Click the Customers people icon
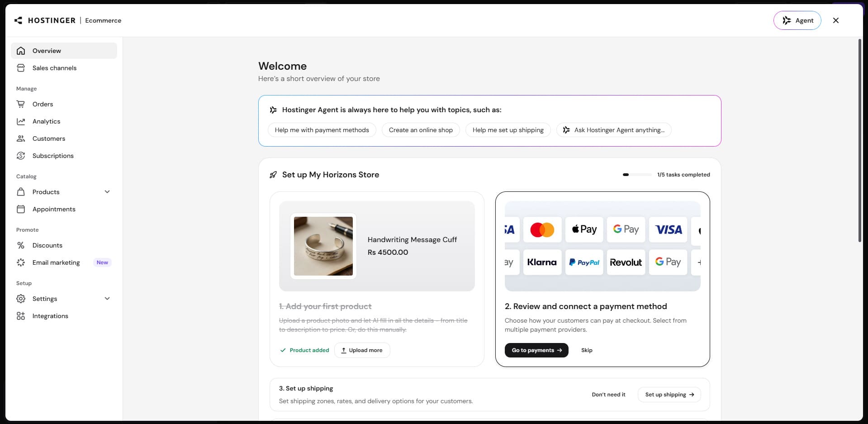This screenshot has height=424, width=868. pos(21,138)
